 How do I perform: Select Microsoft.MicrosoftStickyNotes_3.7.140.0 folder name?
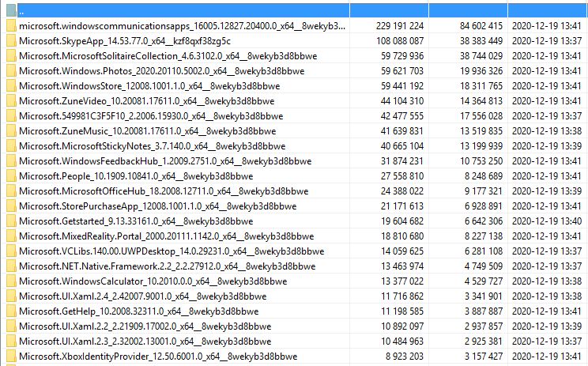coord(153,146)
